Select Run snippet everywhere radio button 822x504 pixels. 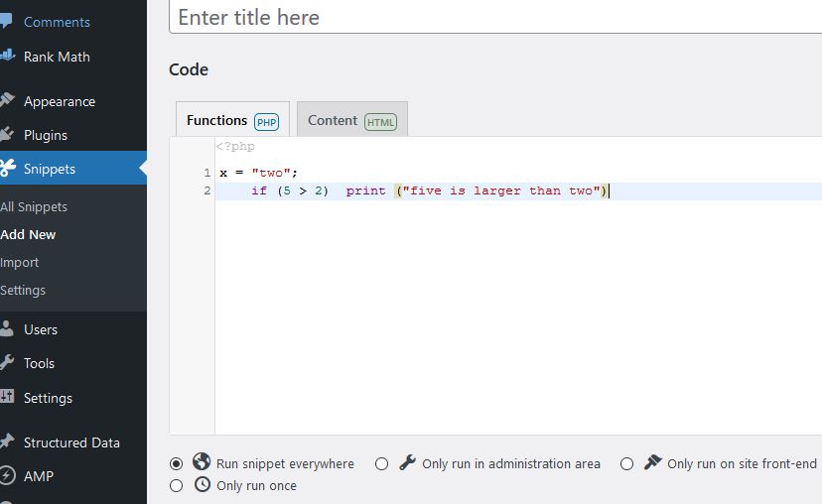pos(176,463)
